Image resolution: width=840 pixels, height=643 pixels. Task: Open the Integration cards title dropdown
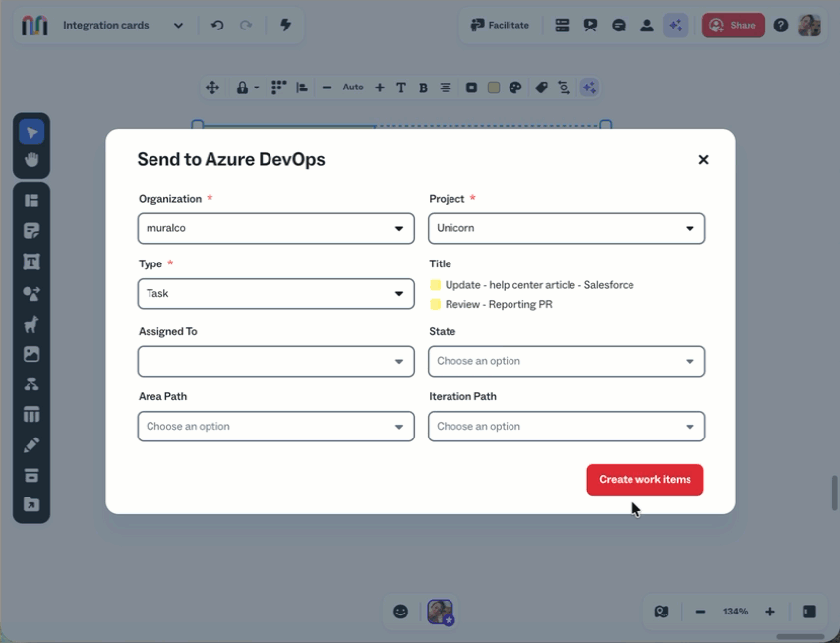point(178,26)
